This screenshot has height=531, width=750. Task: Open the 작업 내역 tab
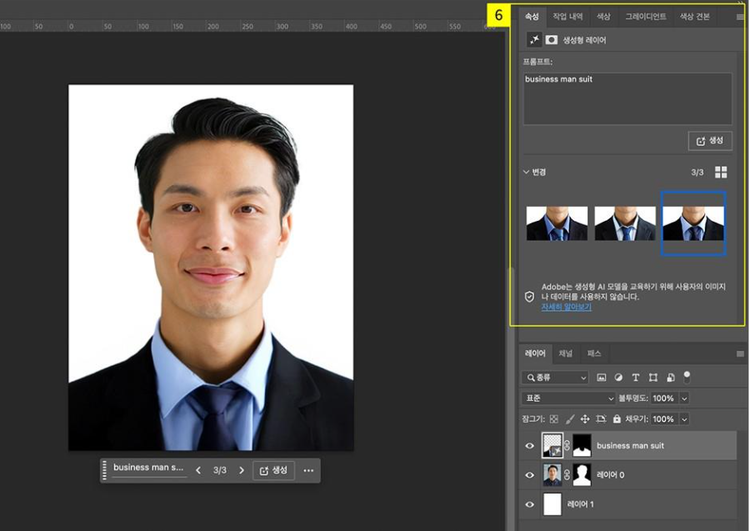click(568, 16)
